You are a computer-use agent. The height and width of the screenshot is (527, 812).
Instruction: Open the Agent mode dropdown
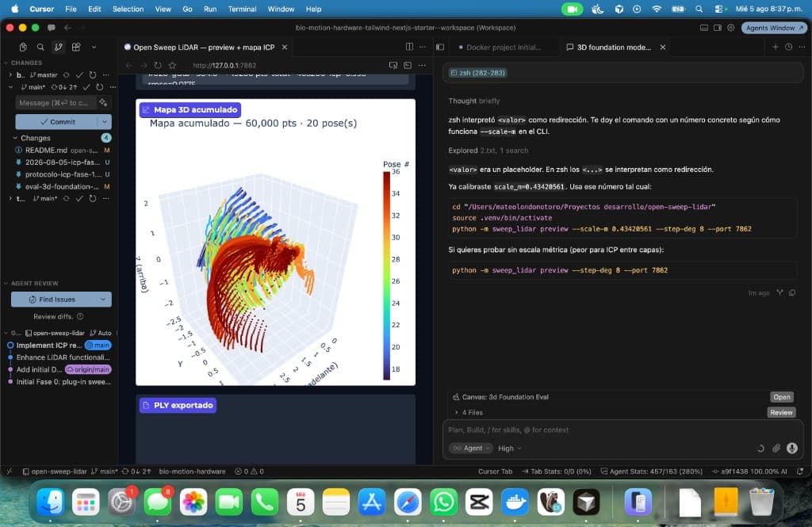471,449
